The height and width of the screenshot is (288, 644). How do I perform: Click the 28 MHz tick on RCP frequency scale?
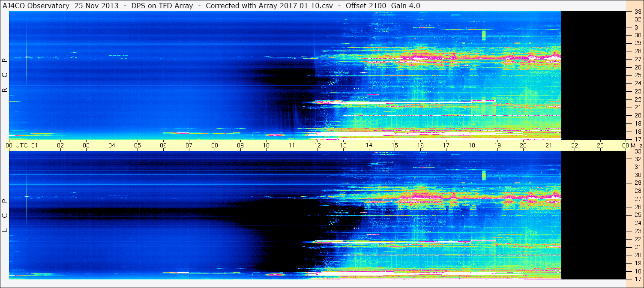click(x=638, y=51)
